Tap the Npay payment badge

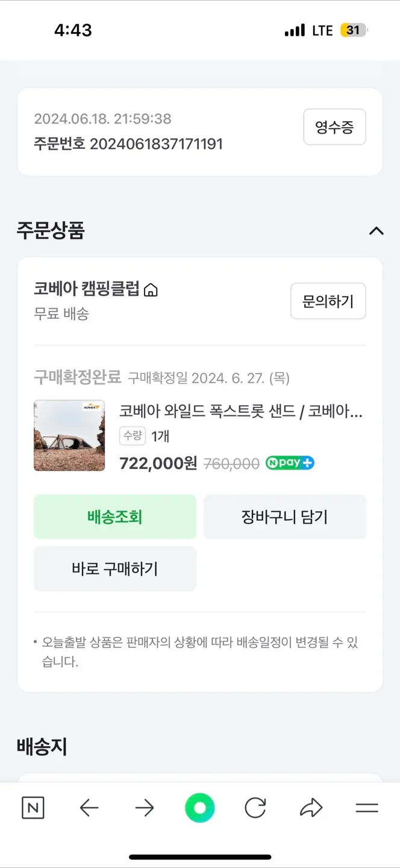tap(290, 463)
